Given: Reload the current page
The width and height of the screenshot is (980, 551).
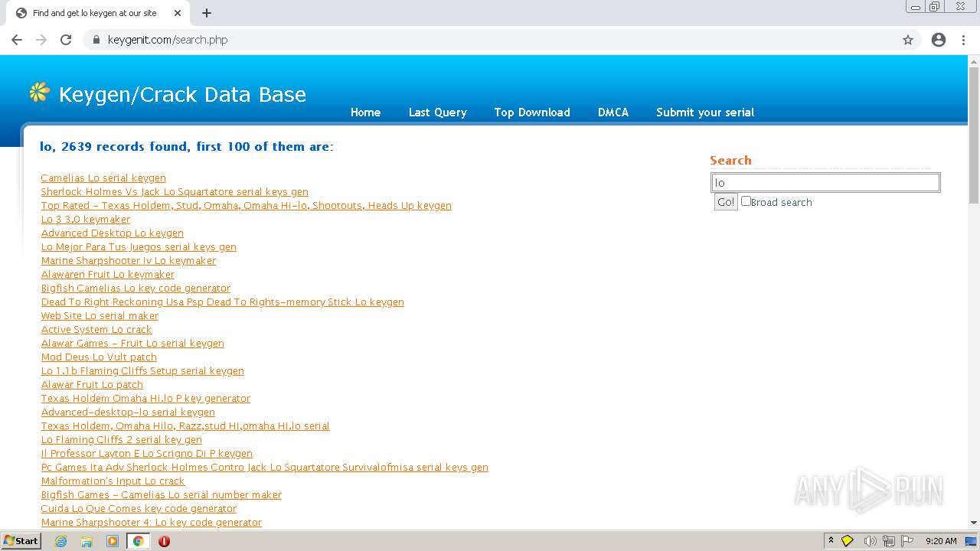Looking at the screenshot, I should click(66, 40).
